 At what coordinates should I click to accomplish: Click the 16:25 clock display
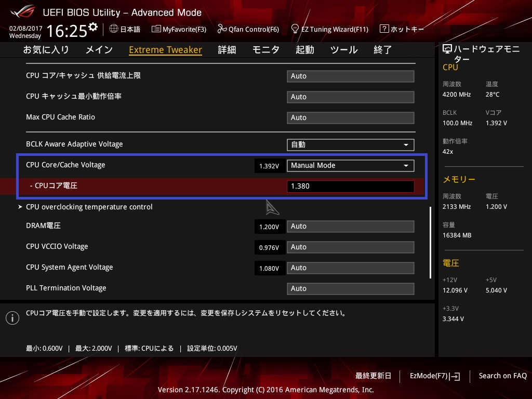pyautogui.click(x=67, y=31)
